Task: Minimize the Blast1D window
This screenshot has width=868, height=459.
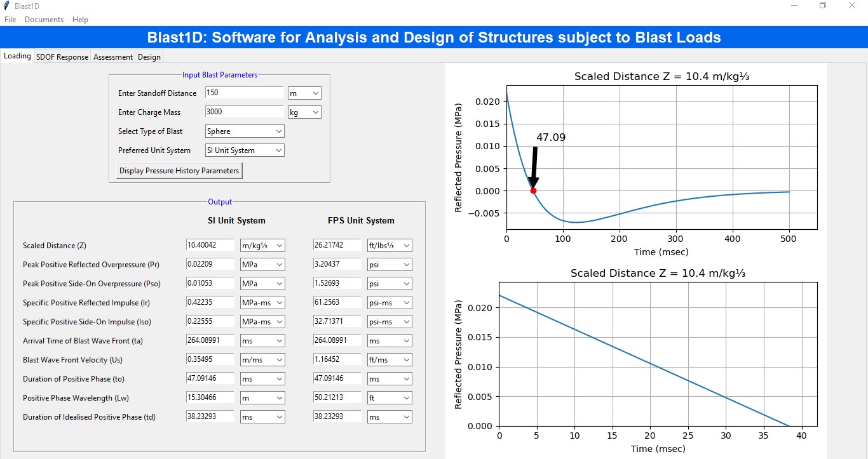Action: point(794,6)
